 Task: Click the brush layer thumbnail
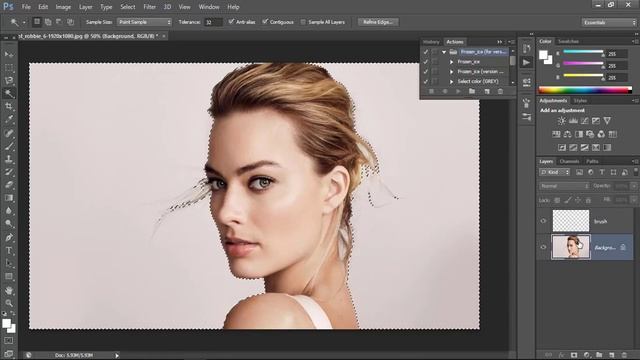571,221
